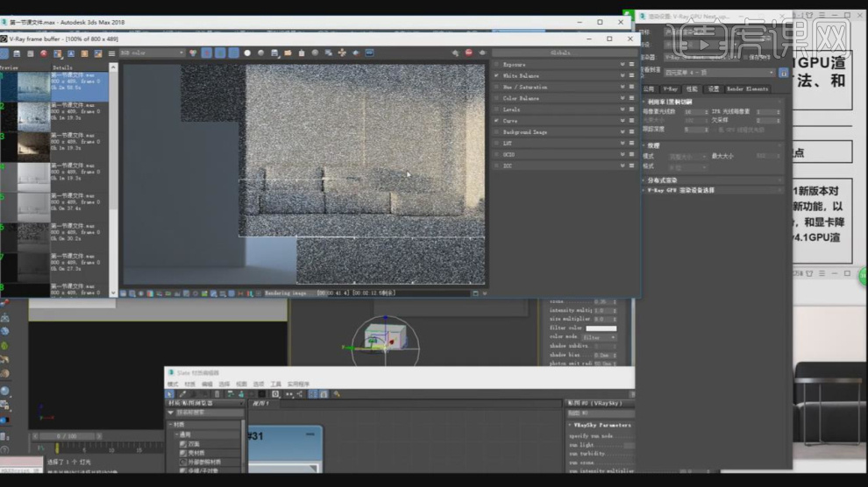Collapse the 纹理 rollout
This screenshot has width=868, height=487.
[713, 146]
